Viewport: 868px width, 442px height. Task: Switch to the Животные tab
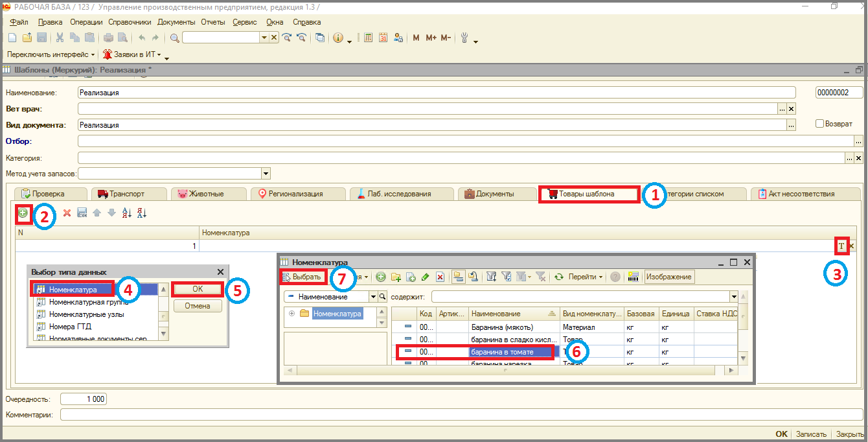point(209,193)
